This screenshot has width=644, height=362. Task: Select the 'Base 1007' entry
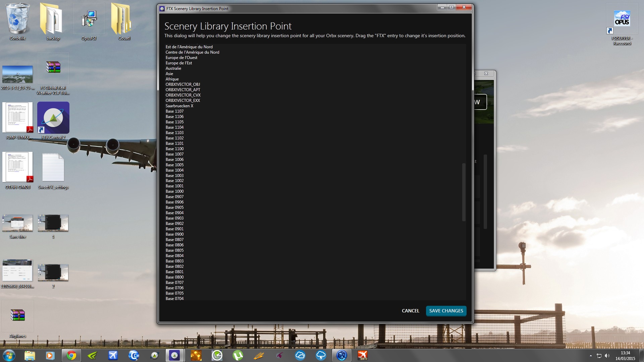click(175, 154)
